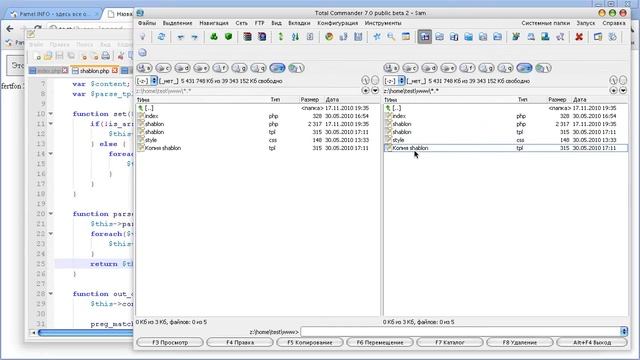Click the round globe icon on second toolbar row
The height and width of the screenshot is (360, 640).
pos(142,53)
